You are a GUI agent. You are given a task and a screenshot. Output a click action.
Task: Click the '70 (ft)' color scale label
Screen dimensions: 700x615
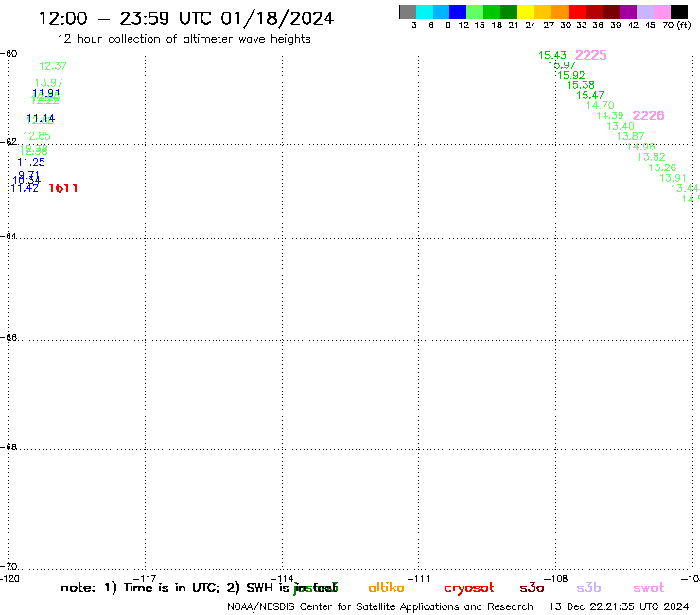click(676, 26)
